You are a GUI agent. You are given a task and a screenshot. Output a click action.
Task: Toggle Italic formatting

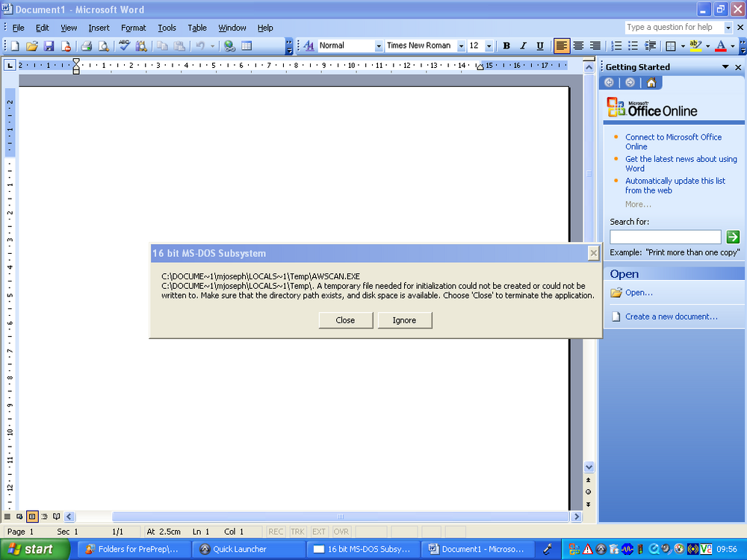[523, 46]
